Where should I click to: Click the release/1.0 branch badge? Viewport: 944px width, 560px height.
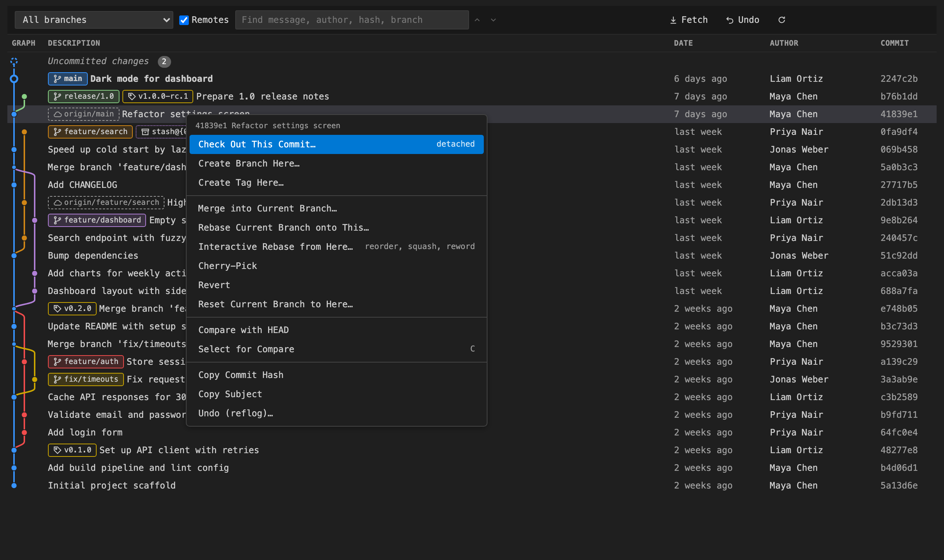point(83,97)
